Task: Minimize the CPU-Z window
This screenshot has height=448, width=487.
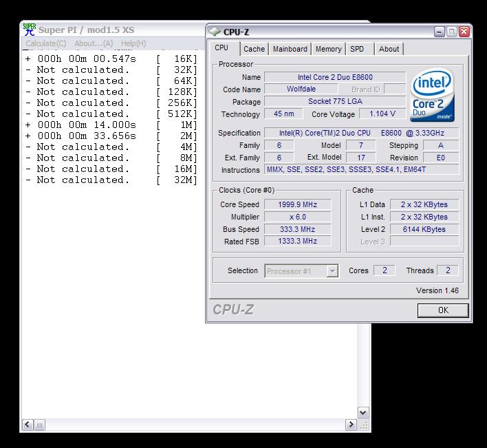Action: [x=439, y=32]
